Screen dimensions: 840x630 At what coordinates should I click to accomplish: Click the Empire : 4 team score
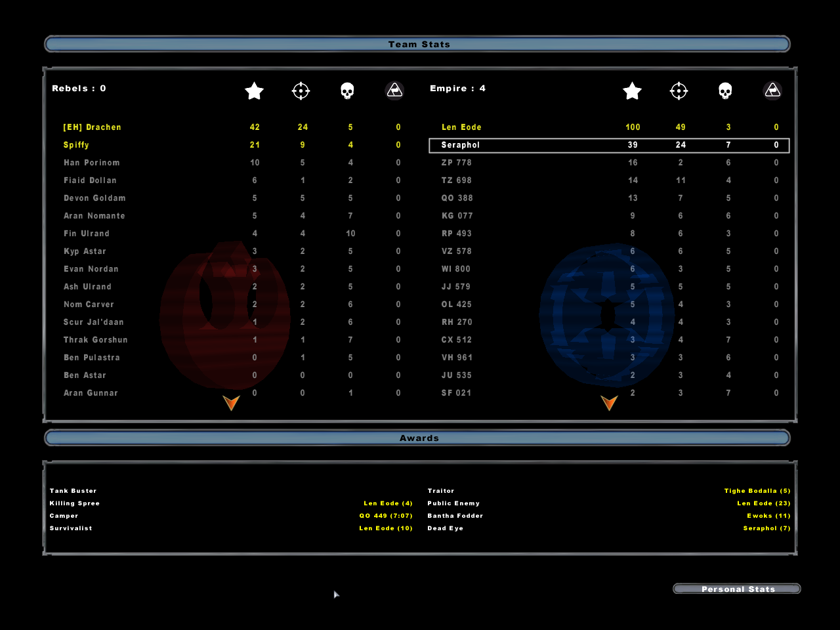pos(457,89)
